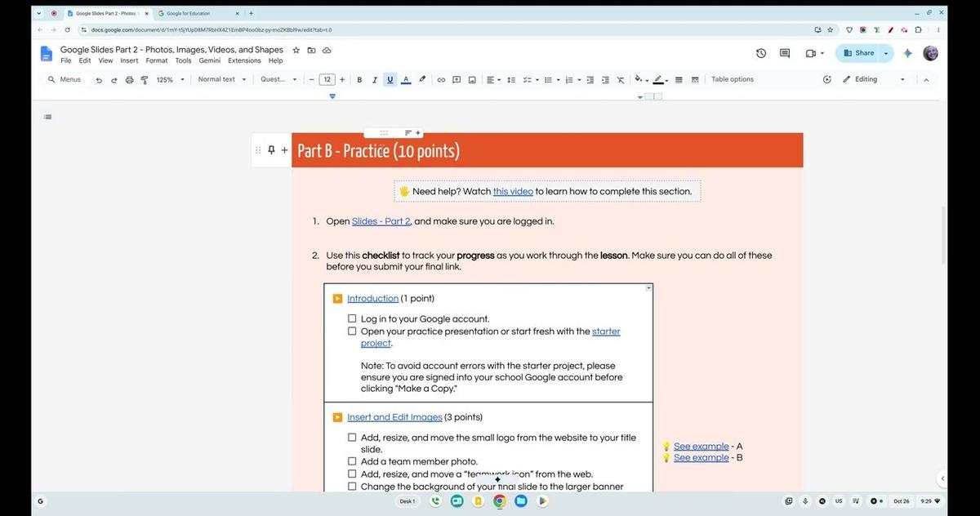
Task: Open the Edit menu
Action: click(x=85, y=60)
